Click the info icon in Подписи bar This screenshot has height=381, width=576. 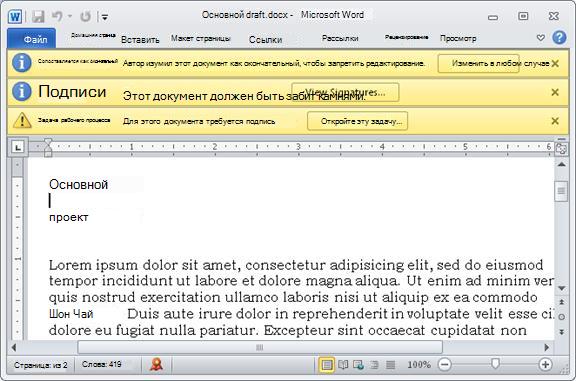coord(21,92)
